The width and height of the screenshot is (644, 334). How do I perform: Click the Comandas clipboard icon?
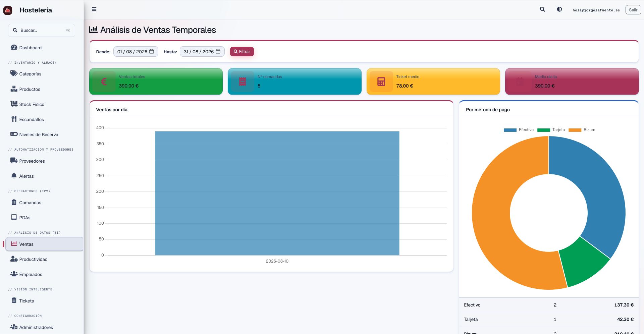14,202
